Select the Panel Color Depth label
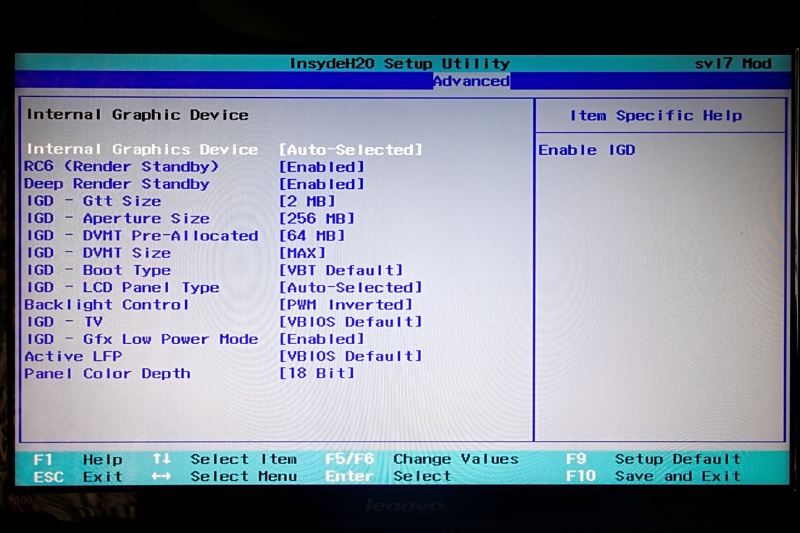Screen dimensions: 800x533 pos(107,373)
